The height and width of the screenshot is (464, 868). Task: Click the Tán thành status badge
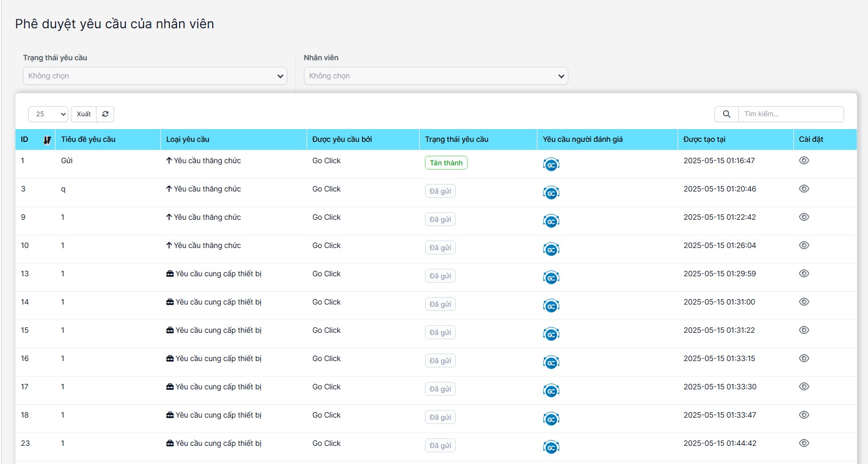(x=446, y=163)
